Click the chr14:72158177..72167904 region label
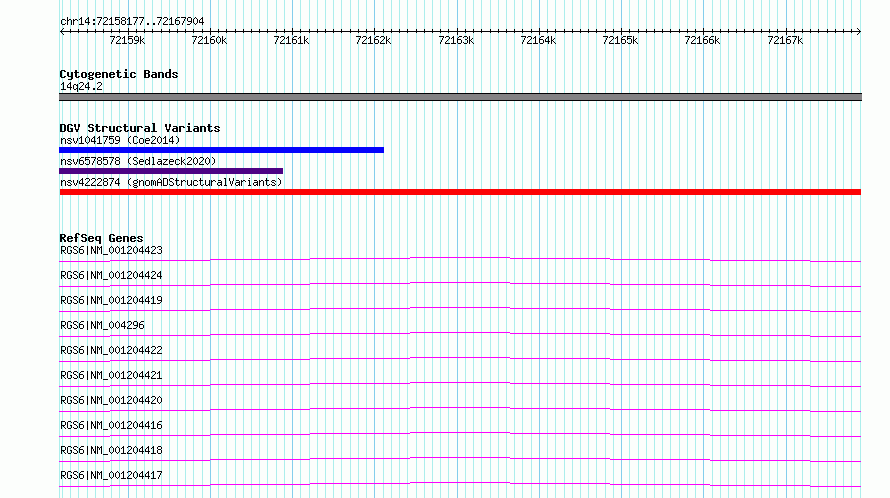This screenshot has width=890, height=498. click(x=132, y=21)
